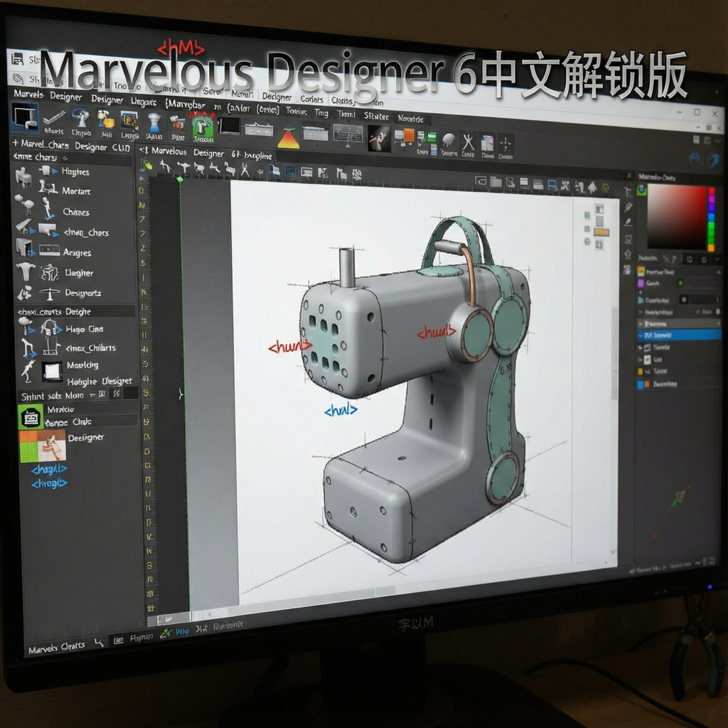This screenshot has height=728, width=728.
Task: Select the green highlighted avatar toolbar icon
Action: pyautogui.click(x=203, y=128)
